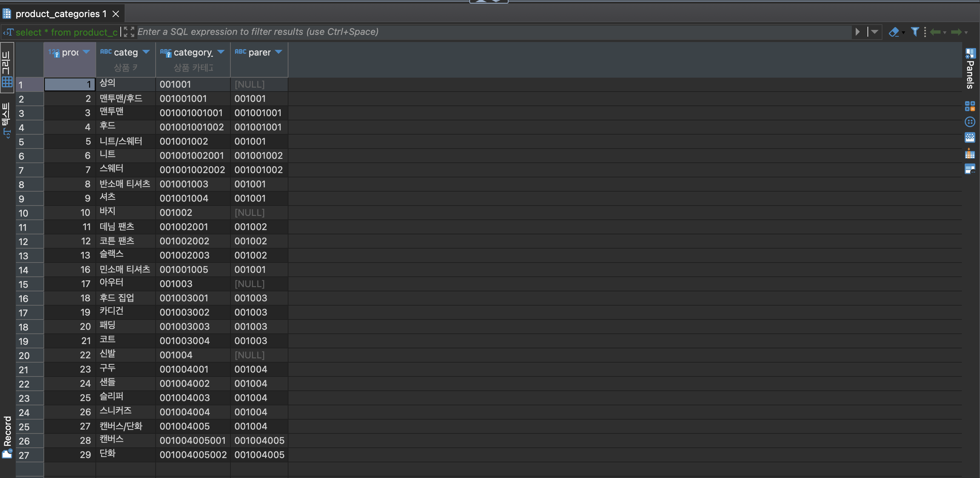Toggle the Record view mode

(7, 437)
